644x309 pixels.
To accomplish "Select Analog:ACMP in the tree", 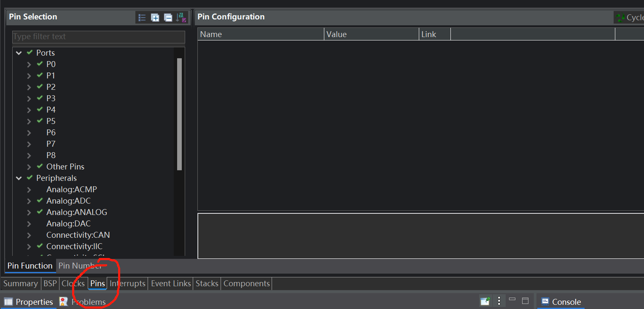I will point(72,190).
